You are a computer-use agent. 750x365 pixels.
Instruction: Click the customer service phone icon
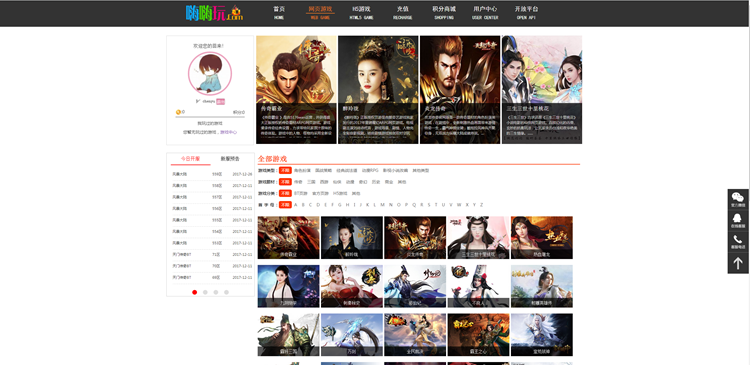(738, 242)
